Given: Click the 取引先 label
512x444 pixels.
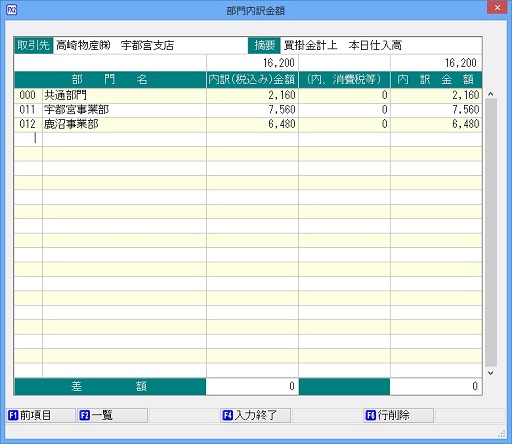Looking at the screenshot, I should [x=33, y=45].
